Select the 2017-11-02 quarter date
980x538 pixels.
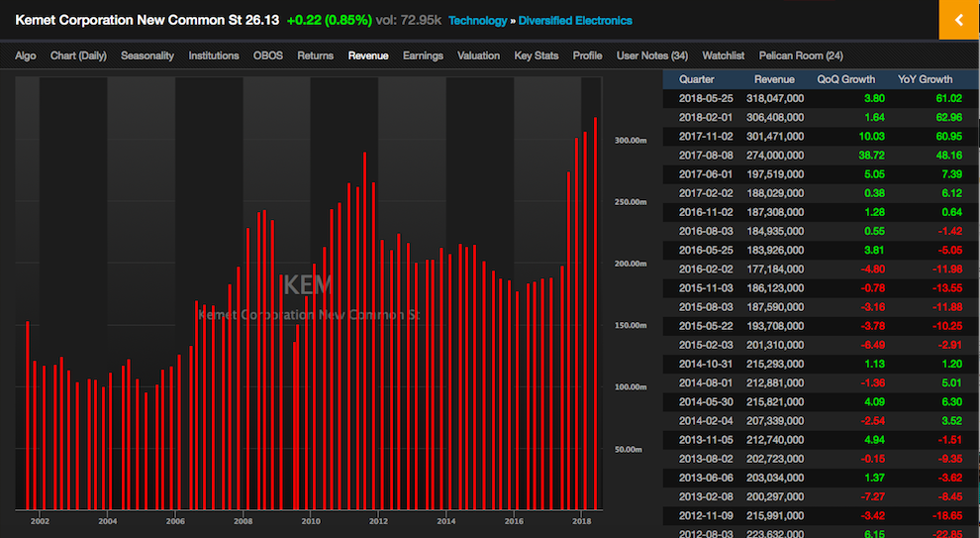tap(706, 137)
